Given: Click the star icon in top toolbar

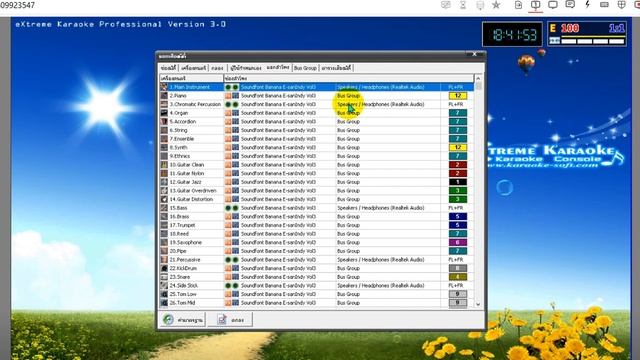Looking at the screenshot, I should click(x=496, y=5).
